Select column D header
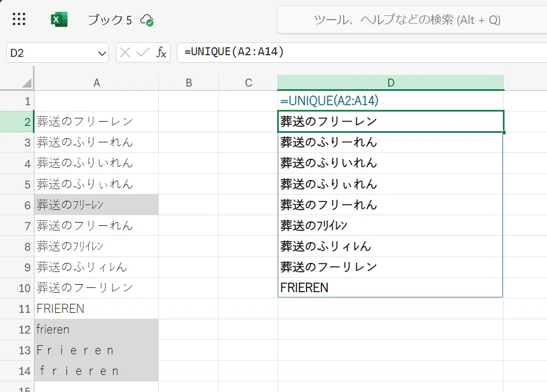This screenshot has width=547, height=392. [391, 83]
